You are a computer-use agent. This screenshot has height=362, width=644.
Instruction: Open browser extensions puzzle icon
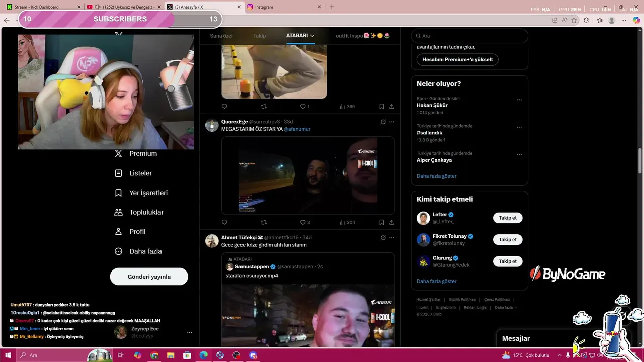587,20
